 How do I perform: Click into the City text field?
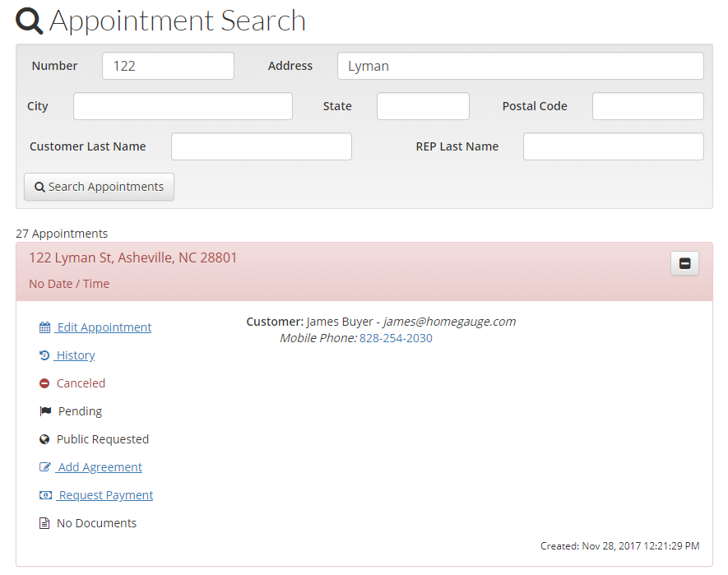coord(183,106)
